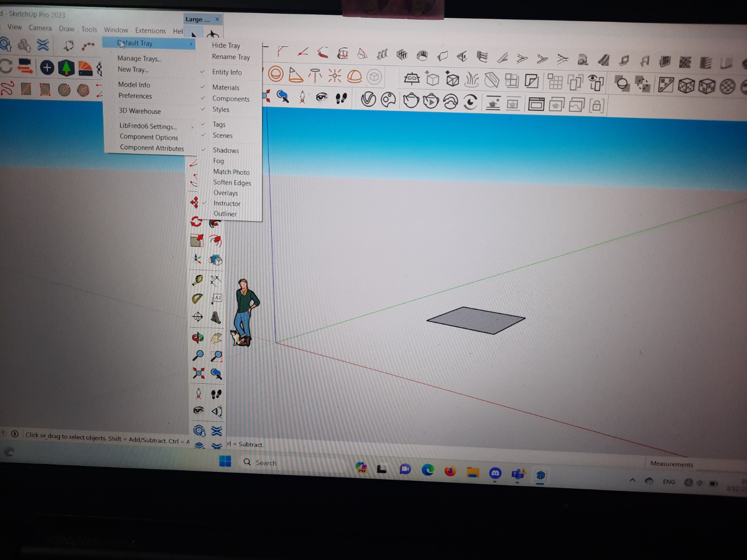Open Windows Start button

click(225, 461)
